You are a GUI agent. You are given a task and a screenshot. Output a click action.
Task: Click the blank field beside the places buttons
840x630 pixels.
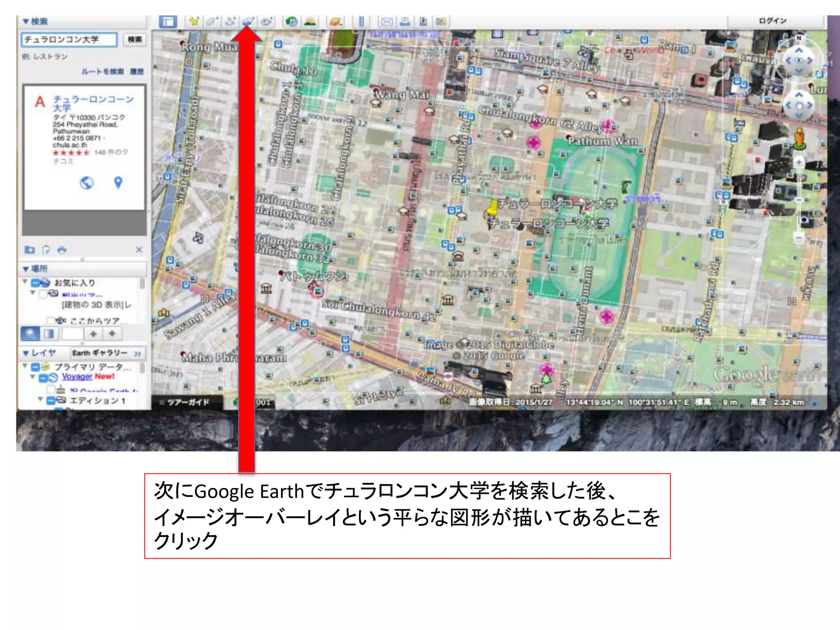point(73,334)
